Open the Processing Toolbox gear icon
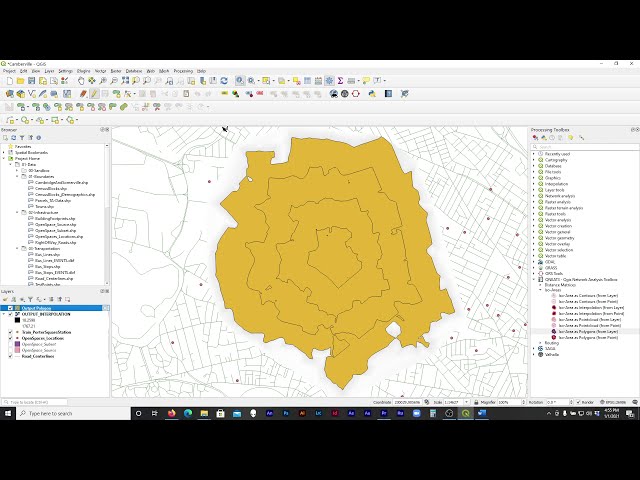Screen dimensions: 640x480 pyautogui.click(x=329, y=81)
